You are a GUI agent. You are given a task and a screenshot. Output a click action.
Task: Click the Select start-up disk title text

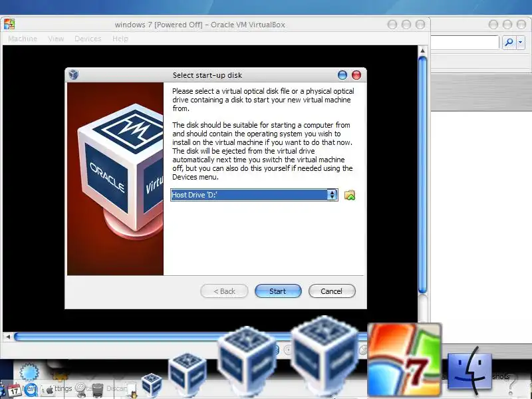click(207, 75)
